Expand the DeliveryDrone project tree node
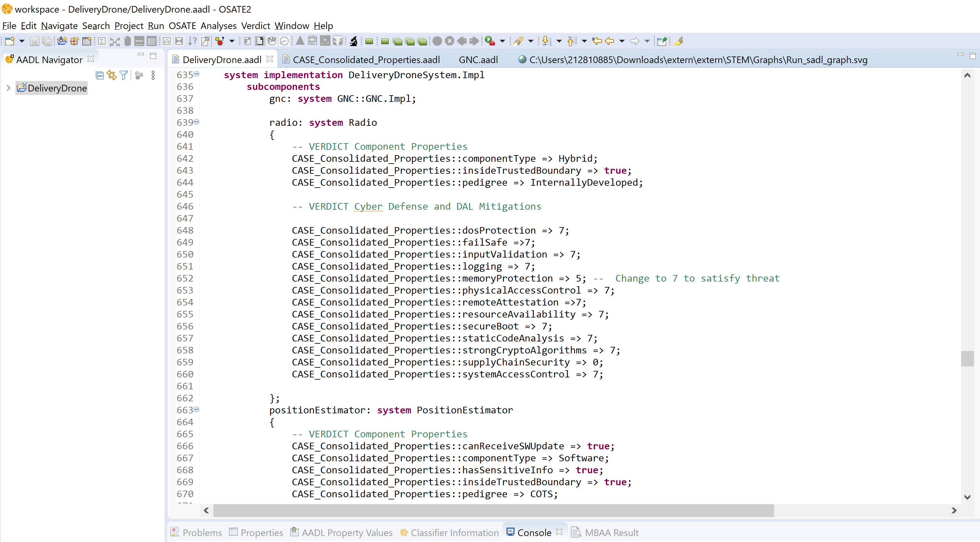The width and height of the screenshot is (980, 542). 9,88
